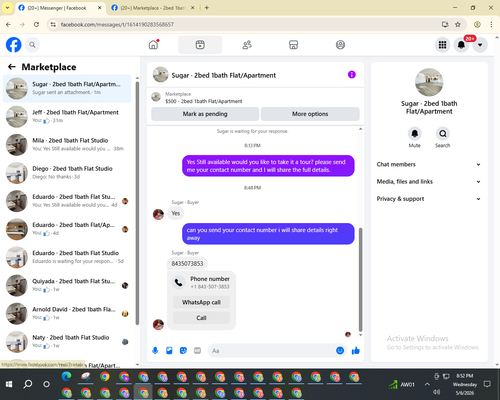
Task: Open Chrome menu three dots
Action: (491, 24)
